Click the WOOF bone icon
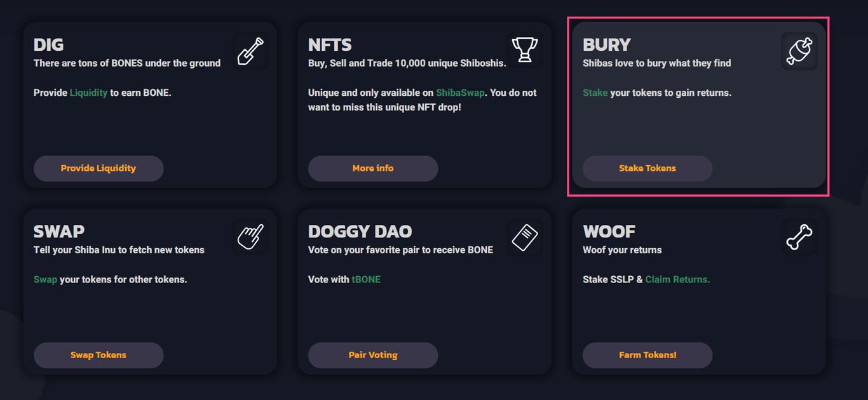 pos(799,237)
